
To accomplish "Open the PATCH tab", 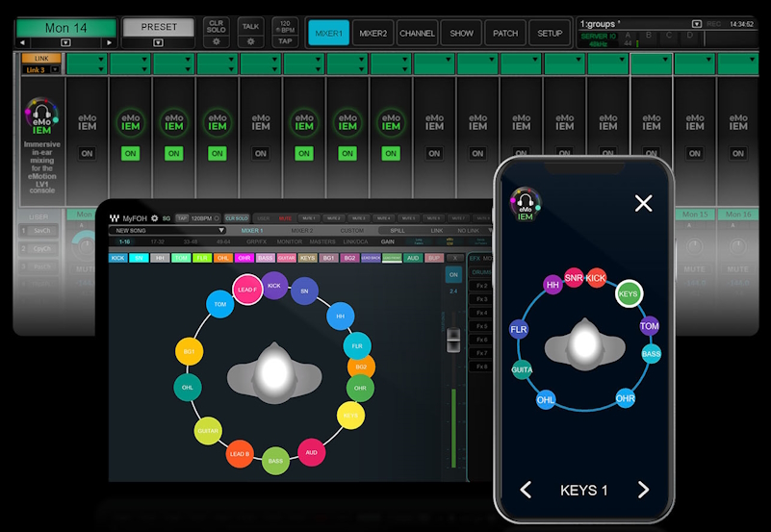I will pyautogui.click(x=504, y=34).
